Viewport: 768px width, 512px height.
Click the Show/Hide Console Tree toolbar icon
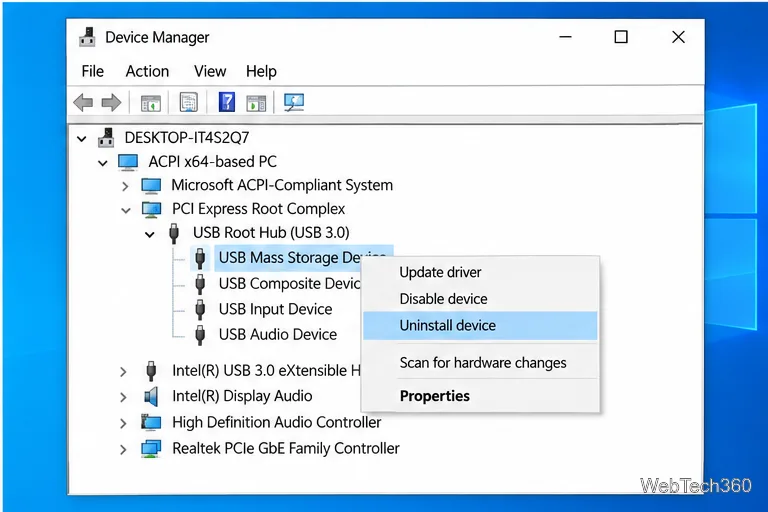pyautogui.click(x=150, y=103)
